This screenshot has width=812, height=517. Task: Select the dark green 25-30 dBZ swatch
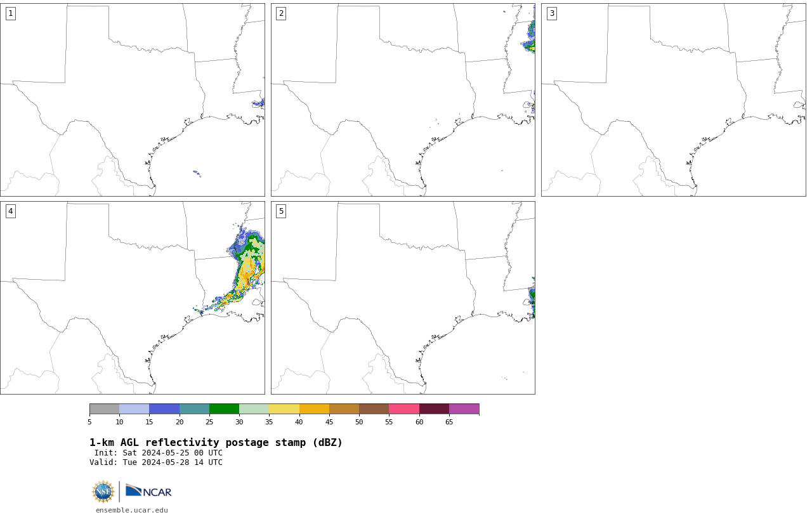click(224, 409)
